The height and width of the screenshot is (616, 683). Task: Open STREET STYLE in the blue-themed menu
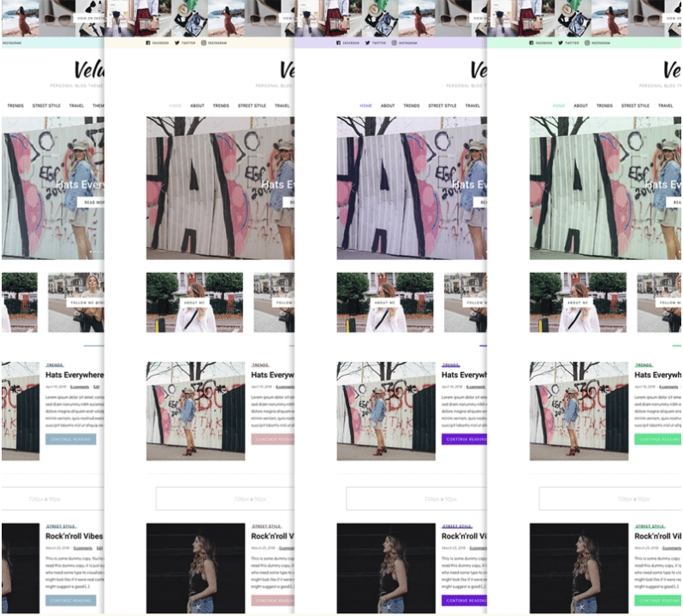(46, 106)
